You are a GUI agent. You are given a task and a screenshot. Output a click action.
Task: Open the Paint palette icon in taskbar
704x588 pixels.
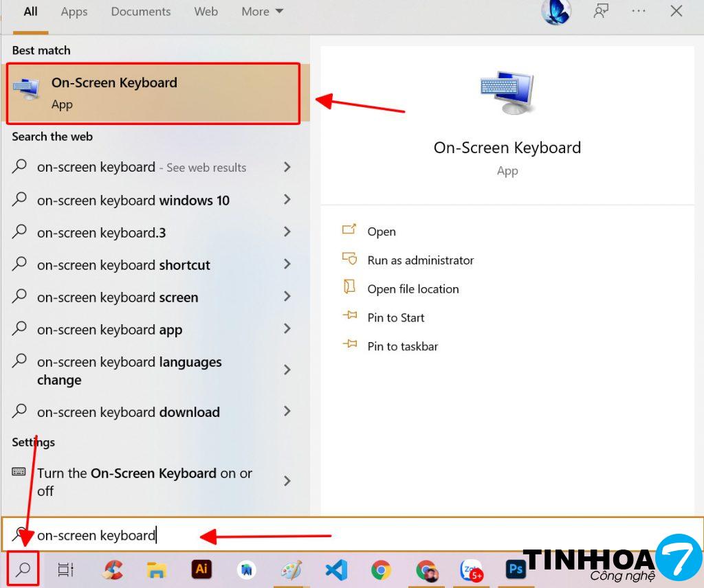[x=291, y=569]
